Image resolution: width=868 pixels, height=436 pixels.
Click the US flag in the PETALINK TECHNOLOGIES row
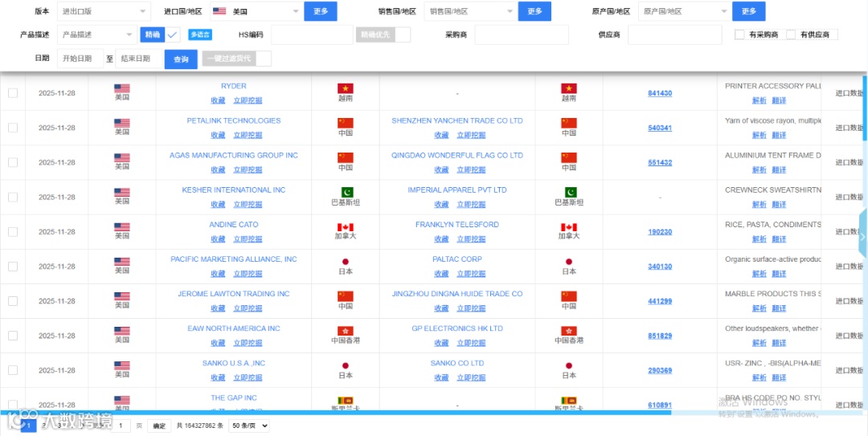click(122, 124)
